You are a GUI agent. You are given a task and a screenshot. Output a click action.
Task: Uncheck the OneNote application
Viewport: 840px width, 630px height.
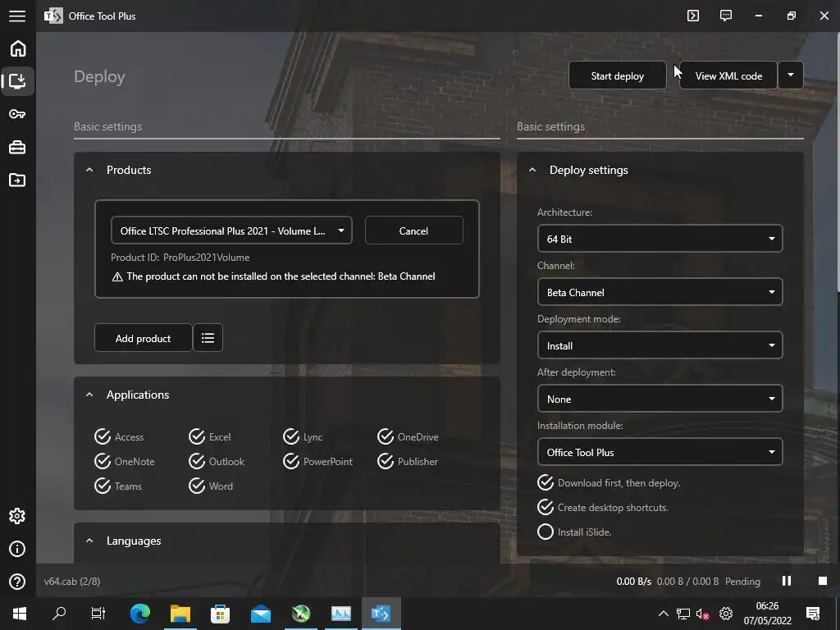click(125, 462)
